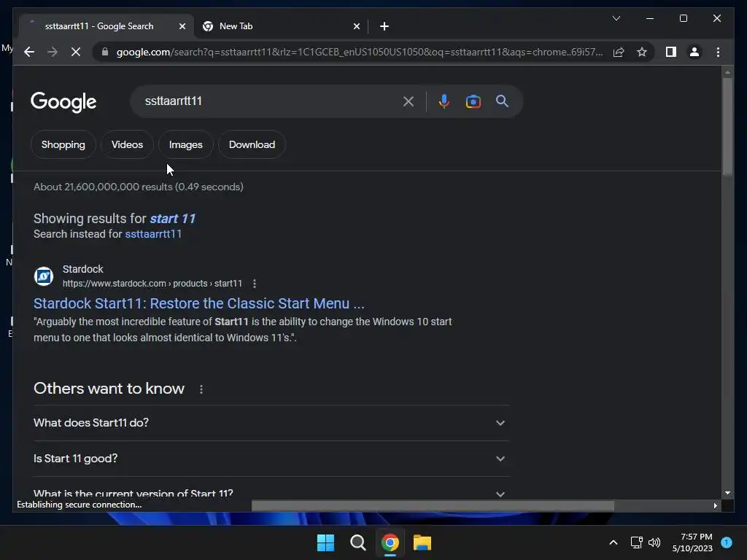This screenshot has width=747, height=560.
Task: Open Stardock Start11 result title
Action: tap(199, 304)
